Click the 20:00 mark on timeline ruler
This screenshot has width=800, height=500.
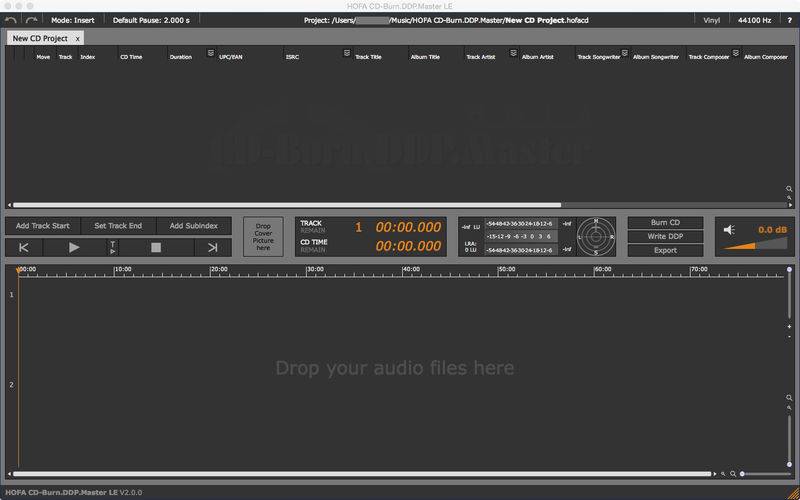click(218, 269)
